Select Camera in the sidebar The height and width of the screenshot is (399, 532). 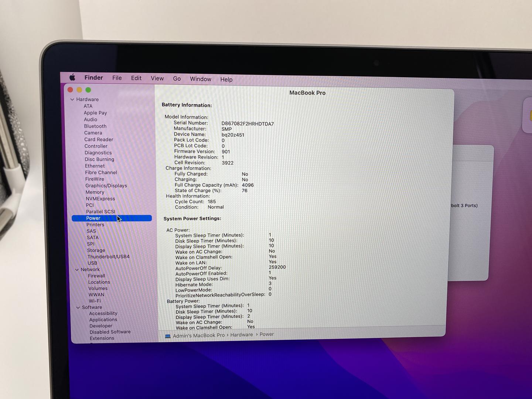pos(93,133)
